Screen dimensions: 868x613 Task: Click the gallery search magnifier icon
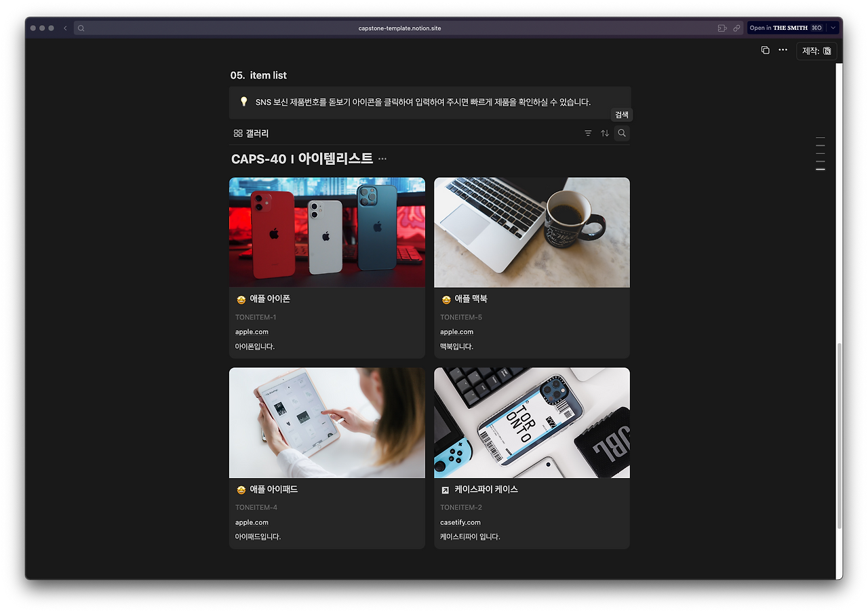[622, 134]
